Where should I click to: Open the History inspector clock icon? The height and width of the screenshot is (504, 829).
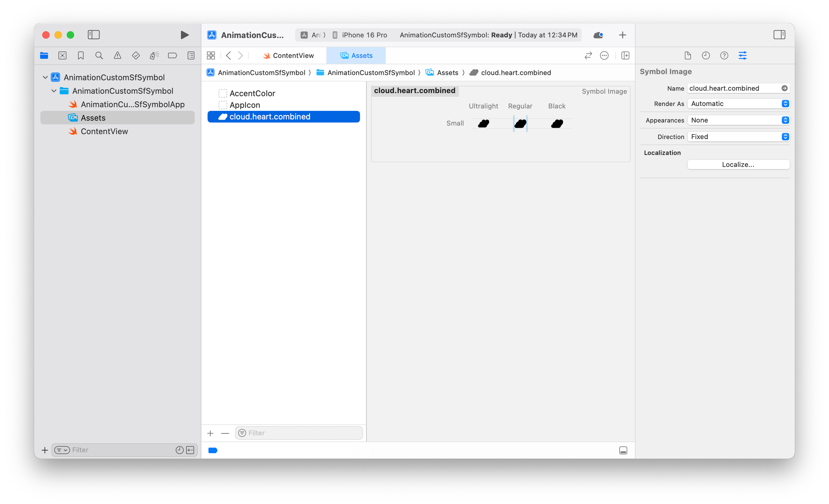click(x=706, y=55)
